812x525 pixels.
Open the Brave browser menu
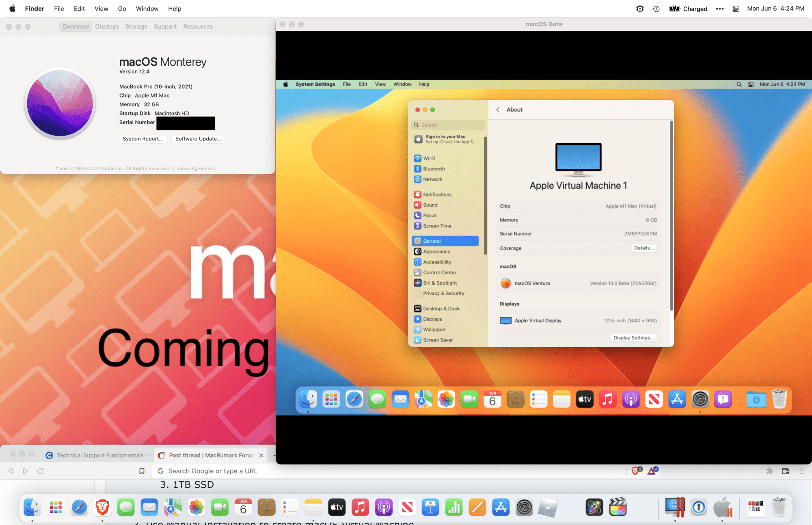pyautogui.click(x=802, y=471)
